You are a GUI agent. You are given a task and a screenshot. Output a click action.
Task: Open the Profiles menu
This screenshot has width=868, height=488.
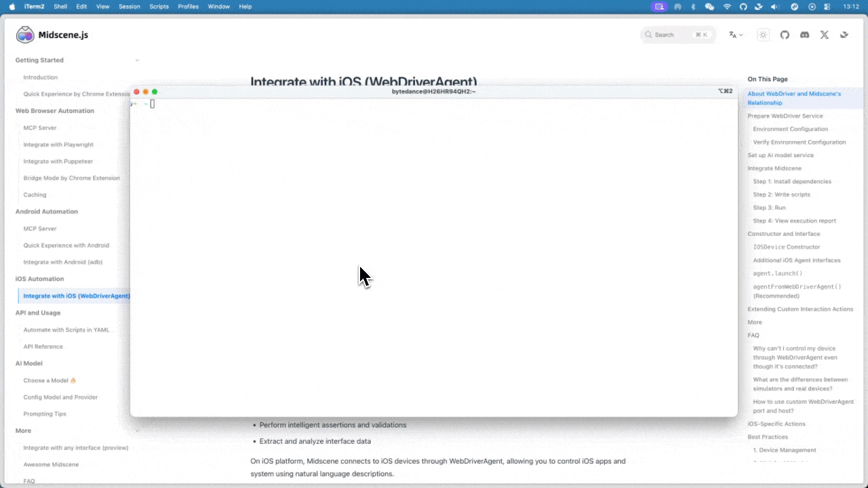coord(189,6)
